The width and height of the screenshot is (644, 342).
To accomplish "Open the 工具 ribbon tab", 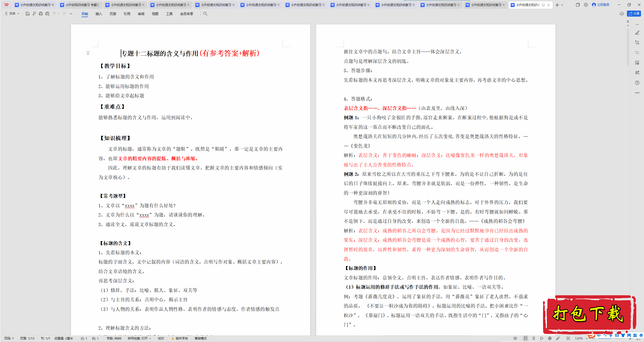I will (x=169, y=14).
